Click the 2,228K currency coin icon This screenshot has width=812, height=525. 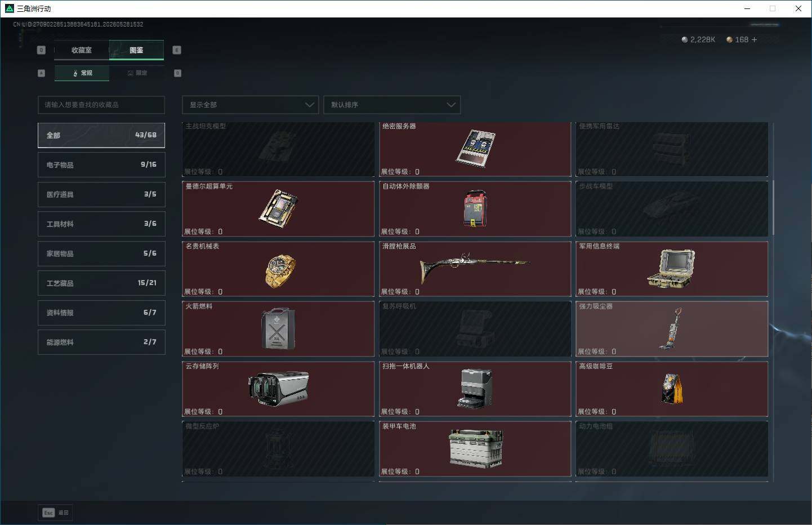coord(684,39)
